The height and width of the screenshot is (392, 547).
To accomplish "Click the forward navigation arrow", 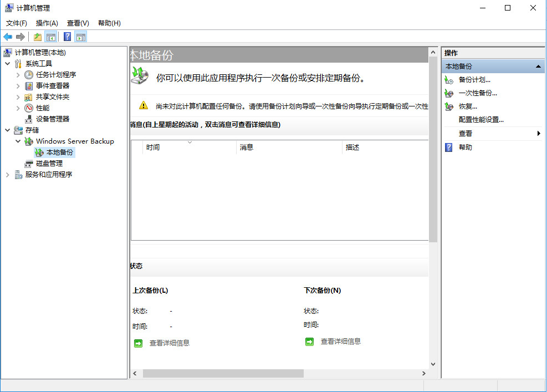I will (21, 37).
